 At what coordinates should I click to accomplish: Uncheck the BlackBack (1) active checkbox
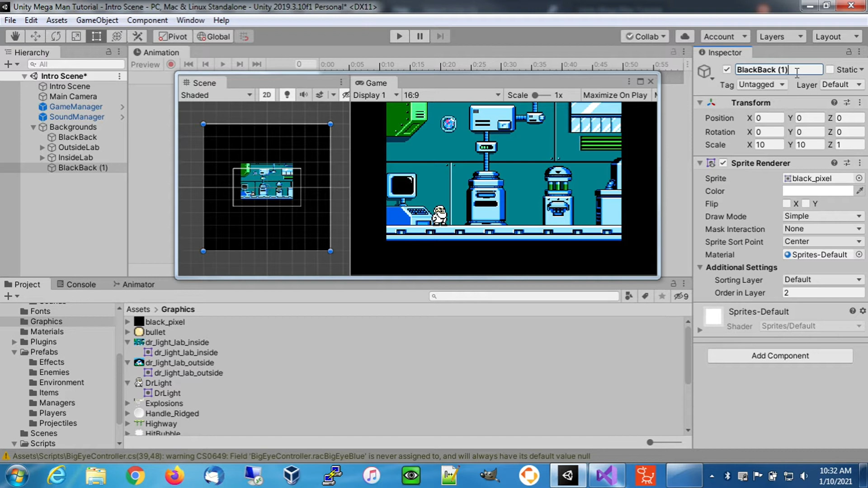coord(726,69)
